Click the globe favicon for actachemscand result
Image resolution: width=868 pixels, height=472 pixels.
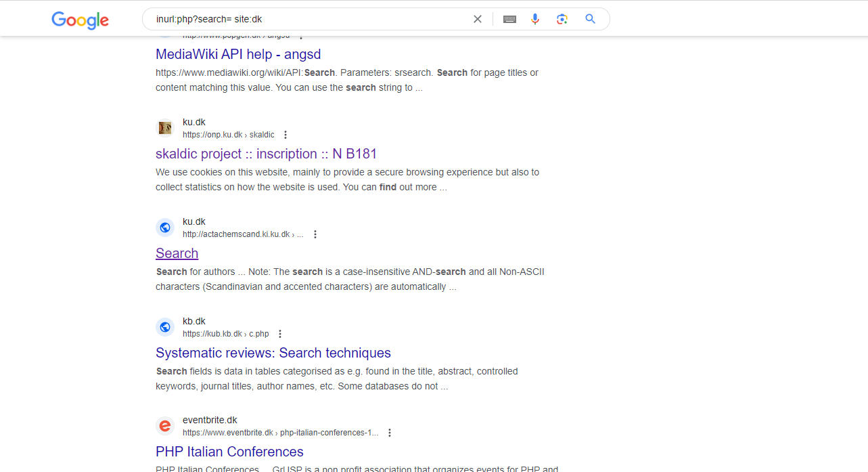[x=165, y=228]
